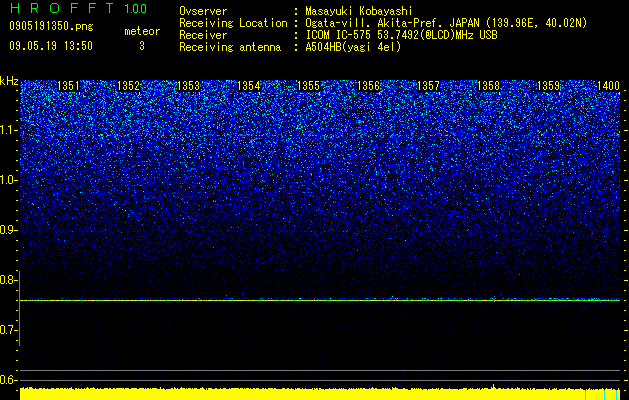This screenshot has width=629, height=400.
Task: Click the yellow signal level bar
Action: 320,394
